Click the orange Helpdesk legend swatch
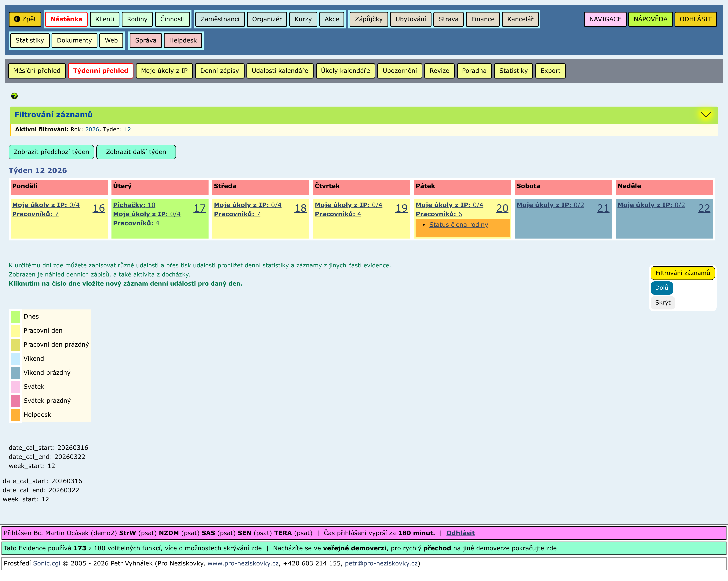 click(x=15, y=415)
